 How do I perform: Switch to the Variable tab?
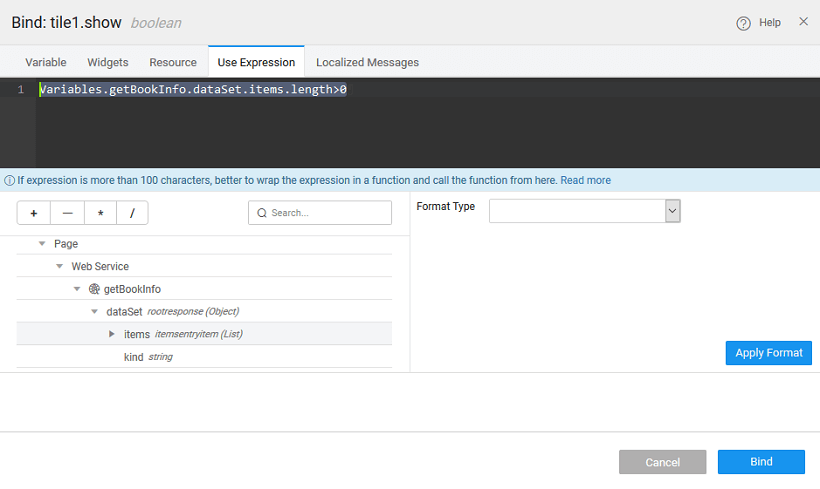tap(46, 62)
